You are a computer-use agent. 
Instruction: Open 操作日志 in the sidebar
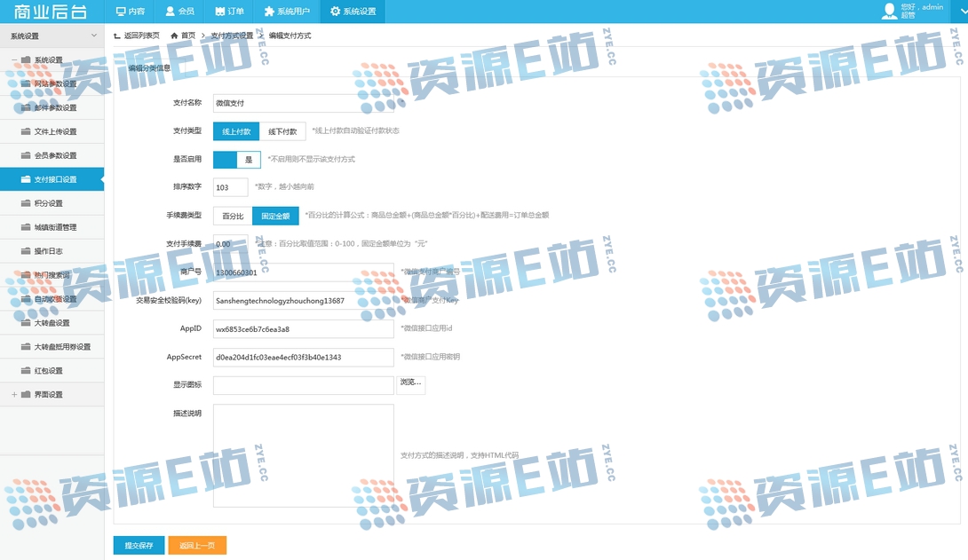(49, 251)
